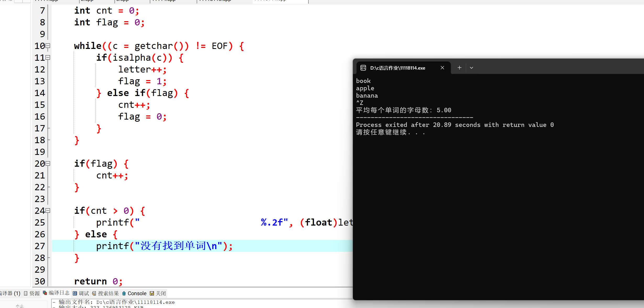Image resolution: width=644 pixels, height=308 pixels.
Task: Click the 关闭 floppy disk icon
Action: pyautogui.click(x=152, y=293)
